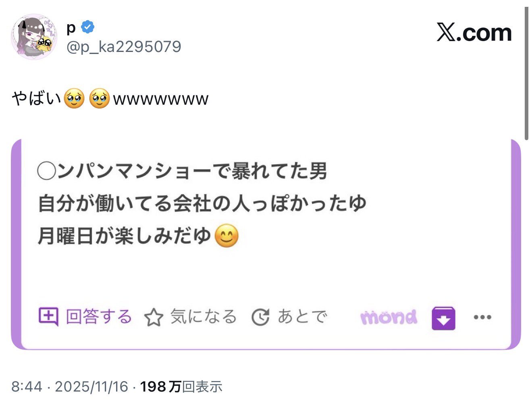Click the mond logo in the card
Screen dimensions: 532x400
pyautogui.click(x=389, y=317)
